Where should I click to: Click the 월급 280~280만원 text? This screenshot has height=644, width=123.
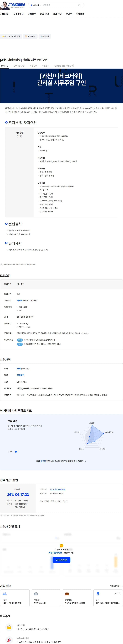(x=25, y=317)
